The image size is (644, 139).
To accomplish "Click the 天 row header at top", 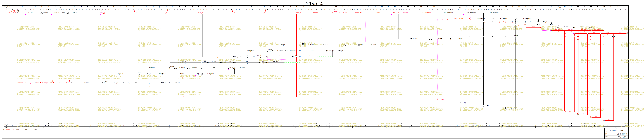I will click(7, 9).
